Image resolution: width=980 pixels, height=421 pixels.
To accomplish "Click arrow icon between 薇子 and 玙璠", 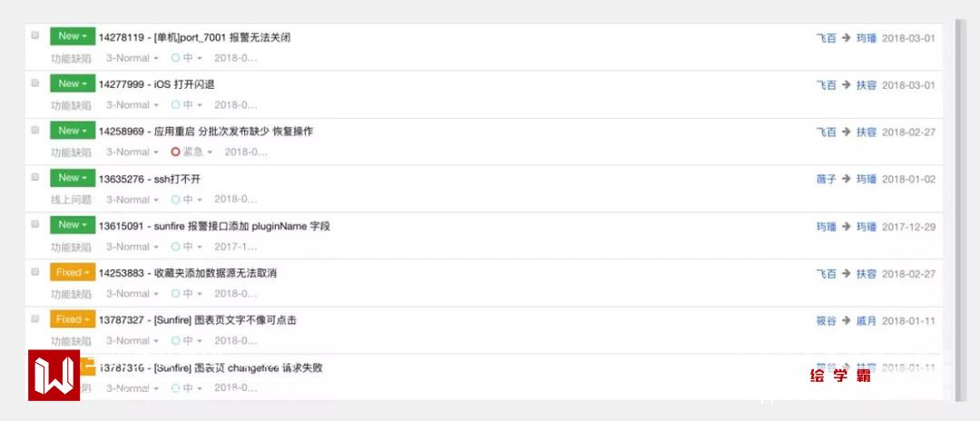I will (846, 180).
